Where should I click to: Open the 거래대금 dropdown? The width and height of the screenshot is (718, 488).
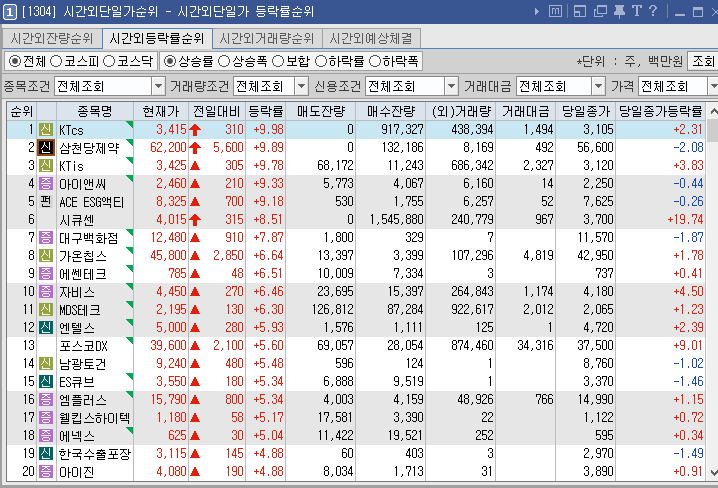pos(598,86)
